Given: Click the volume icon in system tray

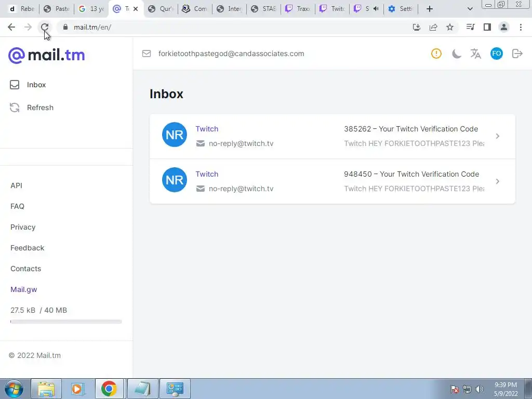Looking at the screenshot, I should 480,389.
